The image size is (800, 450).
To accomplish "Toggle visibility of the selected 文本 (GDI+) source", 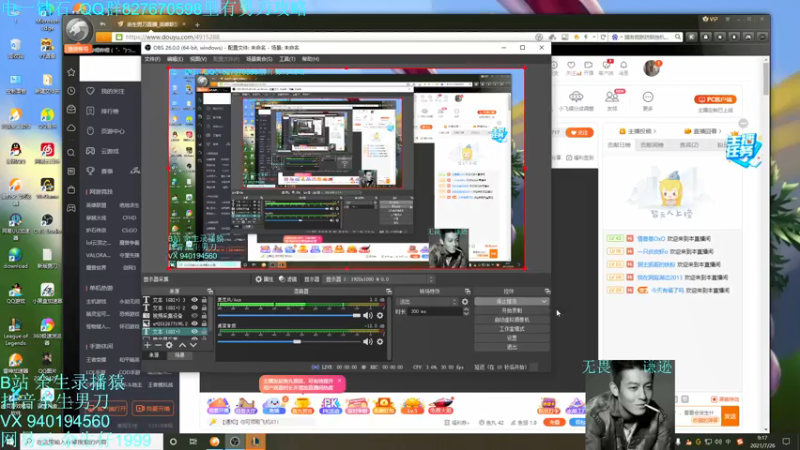I will tap(194, 332).
